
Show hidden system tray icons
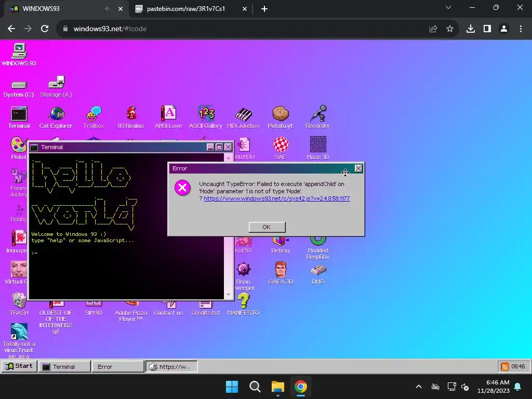(419, 387)
